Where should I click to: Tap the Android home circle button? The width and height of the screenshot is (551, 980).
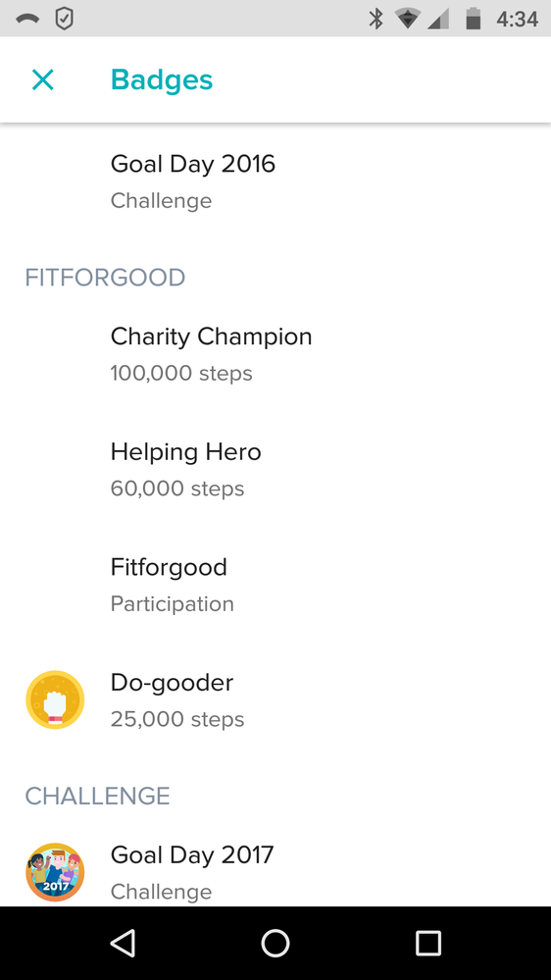pyautogui.click(x=275, y=943)
